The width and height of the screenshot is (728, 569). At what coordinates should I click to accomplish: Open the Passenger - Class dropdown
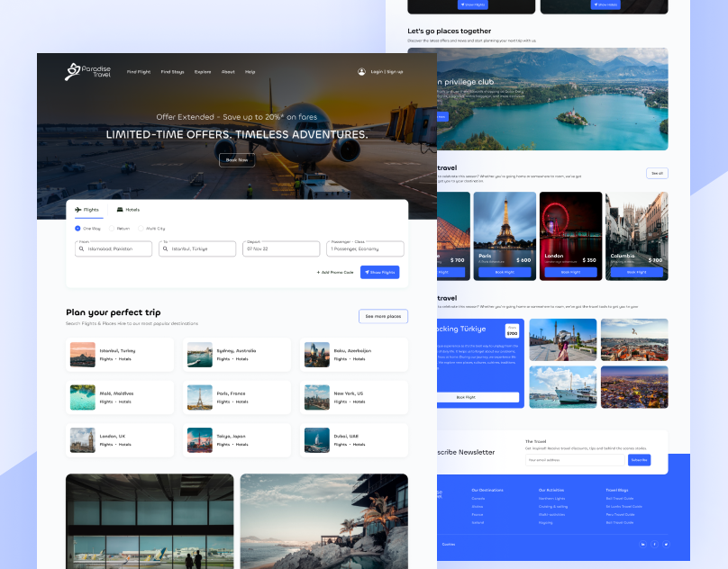pyautogui.click(x=365, y=248)
